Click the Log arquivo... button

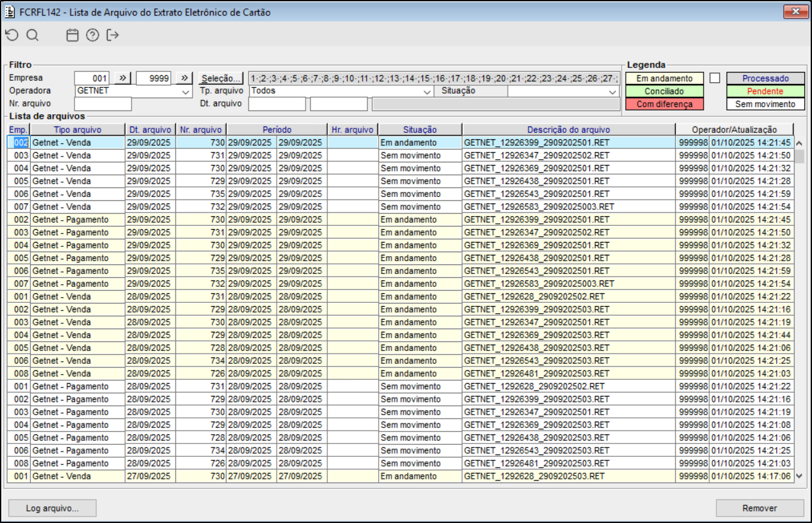pos(52,508)
